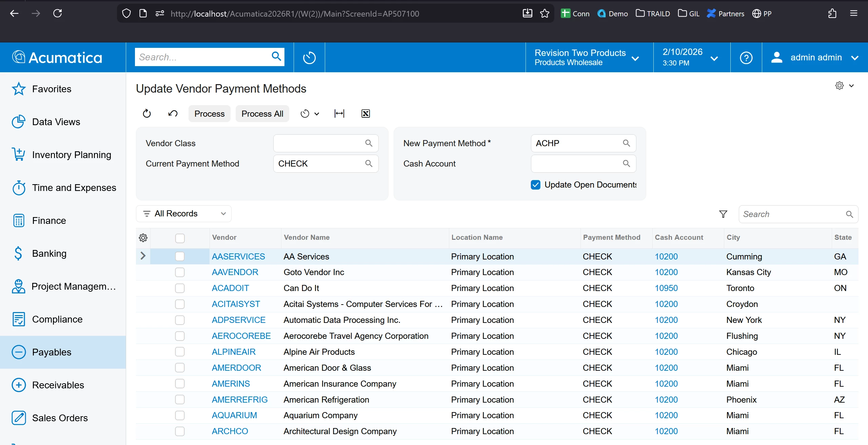
Task: Click the Help question mark icon
Action: point(746,58)
